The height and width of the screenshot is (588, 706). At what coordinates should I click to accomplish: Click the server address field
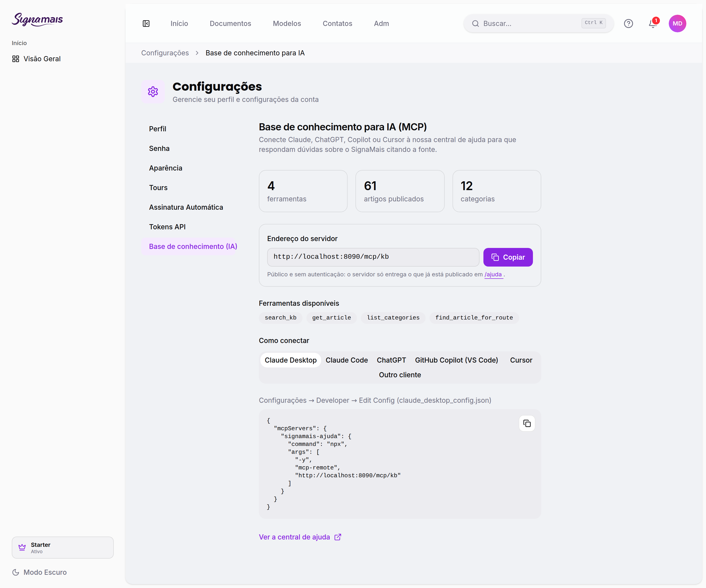click(373, 257)
